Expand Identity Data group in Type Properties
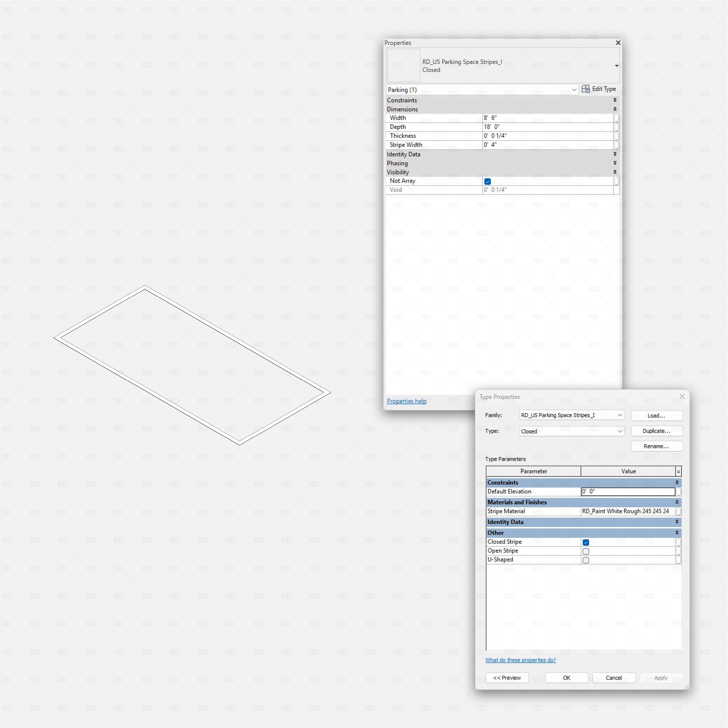Image resolution: width=728 pixels, height=728 pixels. click(677, 521)
